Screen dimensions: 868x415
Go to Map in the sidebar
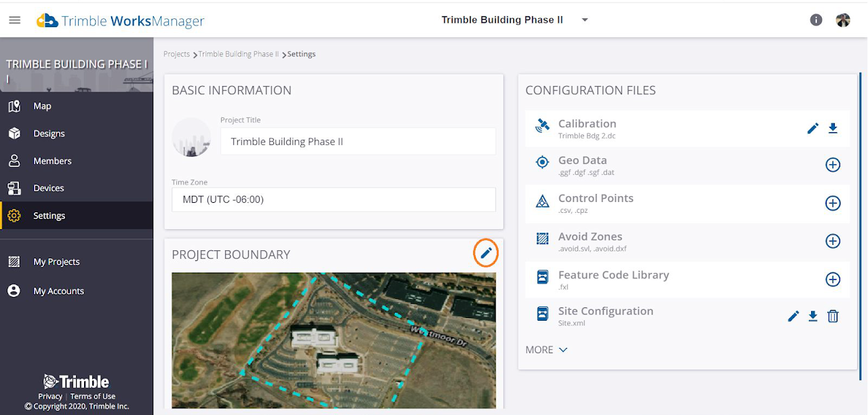point(77,106)
